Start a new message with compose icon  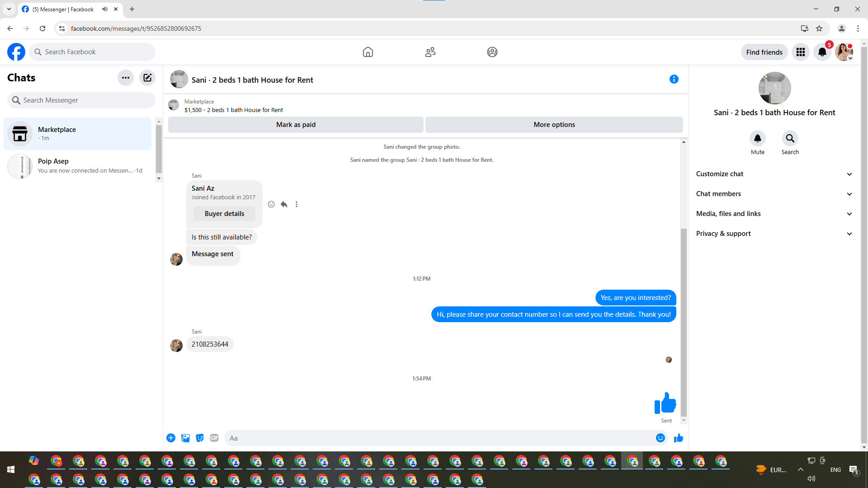coord(147,78)
